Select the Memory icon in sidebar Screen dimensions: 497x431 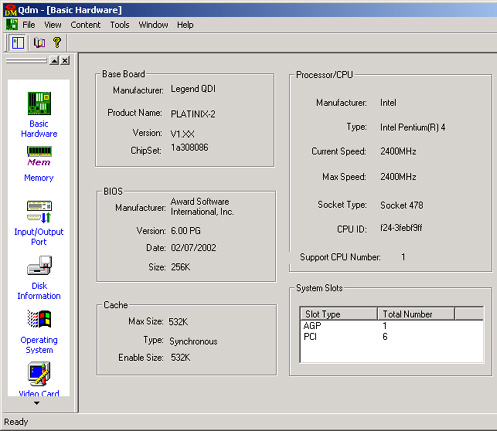[x=39, y=156]
